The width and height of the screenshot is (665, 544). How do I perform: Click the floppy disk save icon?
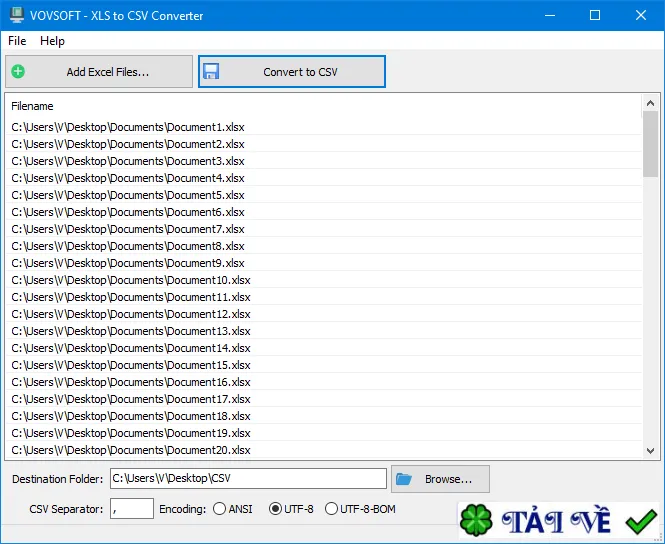pos(211,71)
